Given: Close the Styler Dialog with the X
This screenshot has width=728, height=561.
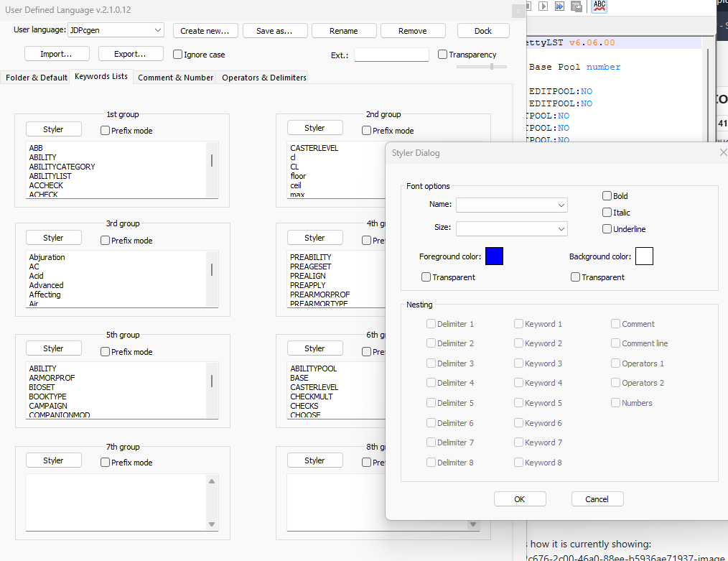Looking at the screenshot, I should coord(722,152).
